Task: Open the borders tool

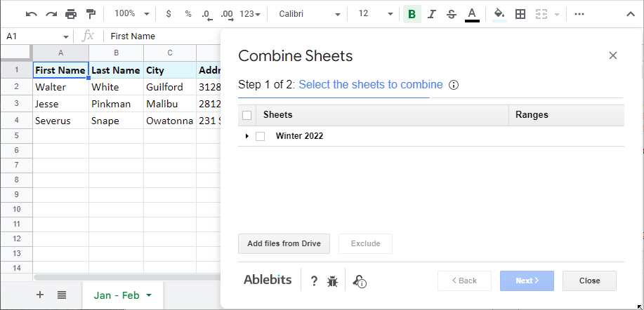Action: point(520,14)
